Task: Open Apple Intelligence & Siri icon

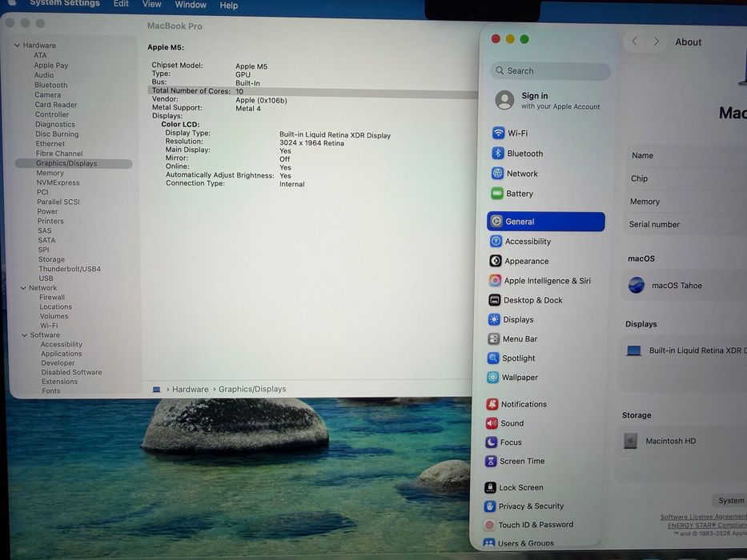Action: pos(495,280)
